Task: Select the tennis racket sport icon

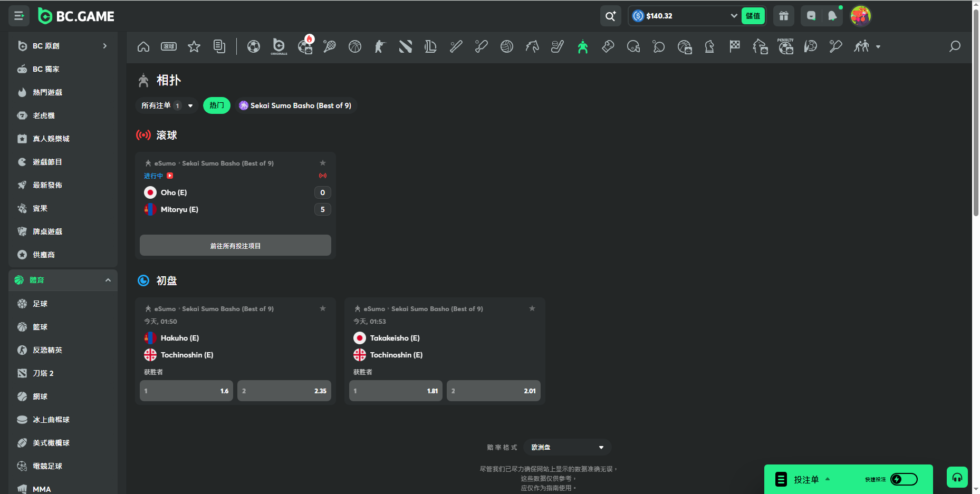Action: pos(330,46)
